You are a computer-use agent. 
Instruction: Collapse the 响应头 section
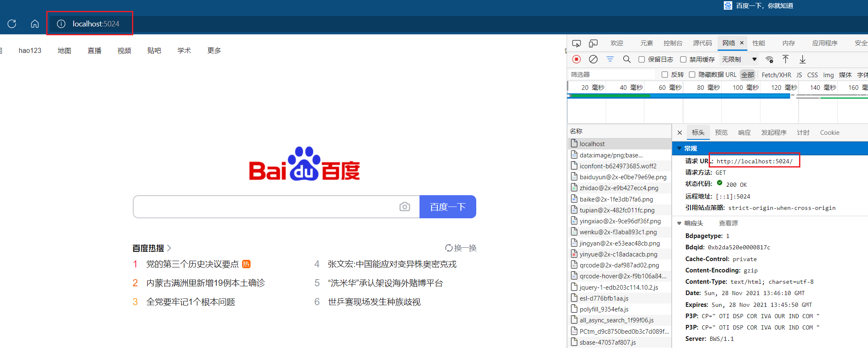pyautogui.click(x=679, y=223)
